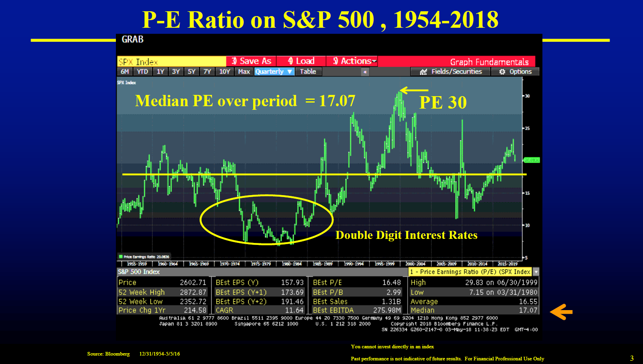The image size is (643, 364).
Task: Click the BEst EPS (Y) value 157.93
Action: tap(292, 283)
